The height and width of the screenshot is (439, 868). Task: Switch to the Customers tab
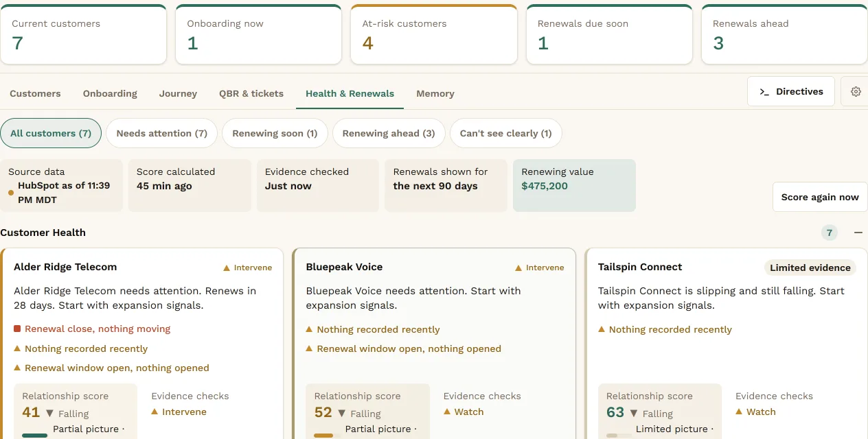point(35,93)
